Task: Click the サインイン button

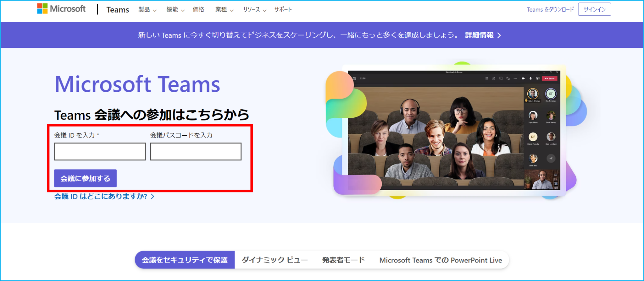Action: [x=594, y=9]
